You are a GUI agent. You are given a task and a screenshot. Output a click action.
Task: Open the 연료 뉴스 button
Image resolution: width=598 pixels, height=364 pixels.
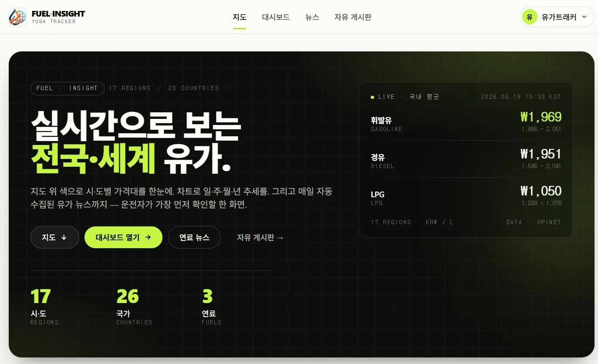(194, 237)
